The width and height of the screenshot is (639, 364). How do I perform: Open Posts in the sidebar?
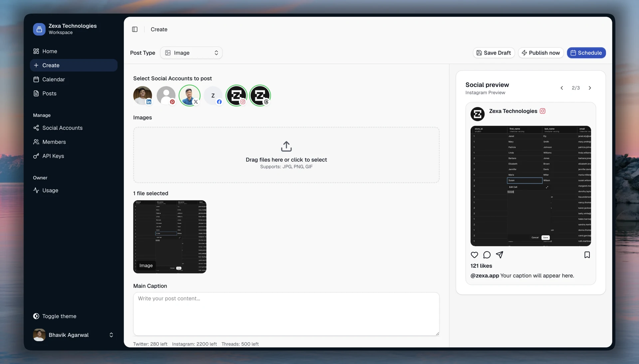coord(74,93)
